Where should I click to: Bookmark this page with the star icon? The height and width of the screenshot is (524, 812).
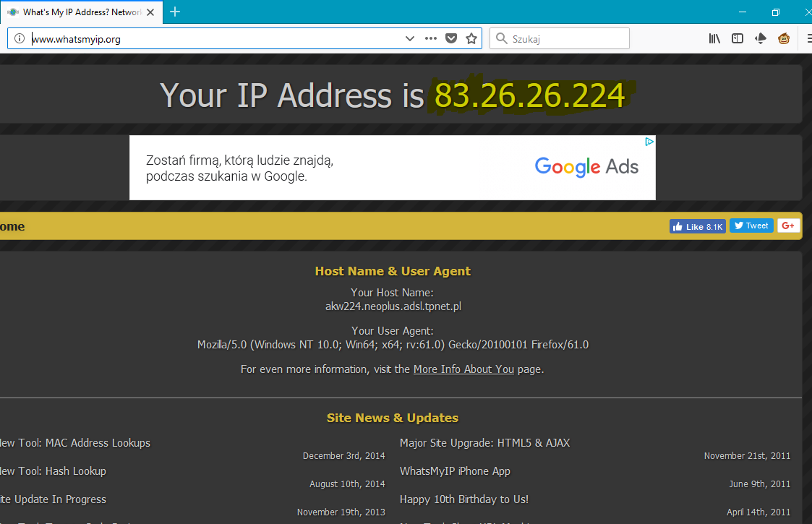click(x=471, y=39)
